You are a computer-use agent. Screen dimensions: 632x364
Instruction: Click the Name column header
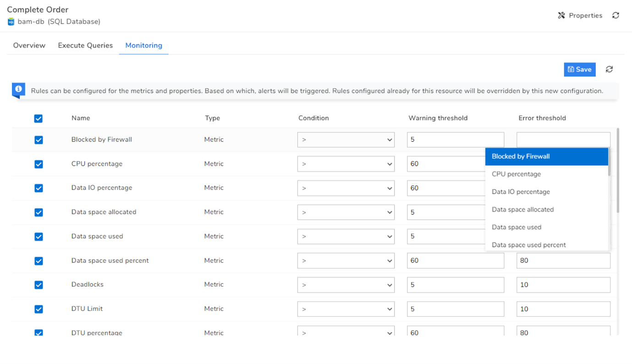pos(81,118)
